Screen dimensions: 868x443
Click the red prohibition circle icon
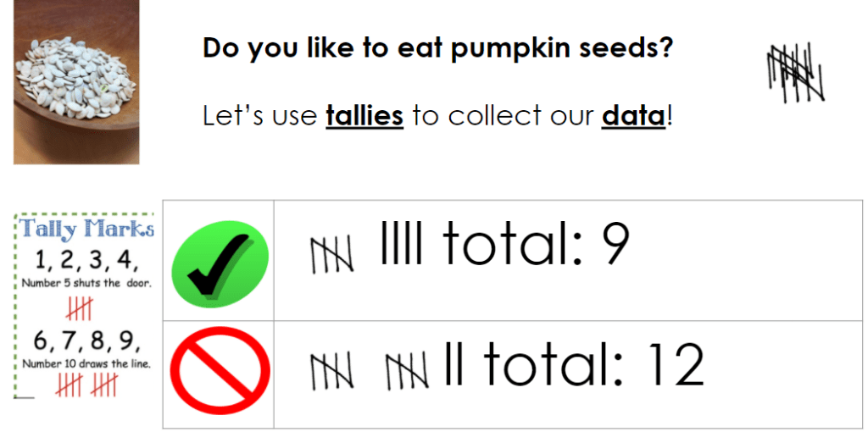click(220, 371)
